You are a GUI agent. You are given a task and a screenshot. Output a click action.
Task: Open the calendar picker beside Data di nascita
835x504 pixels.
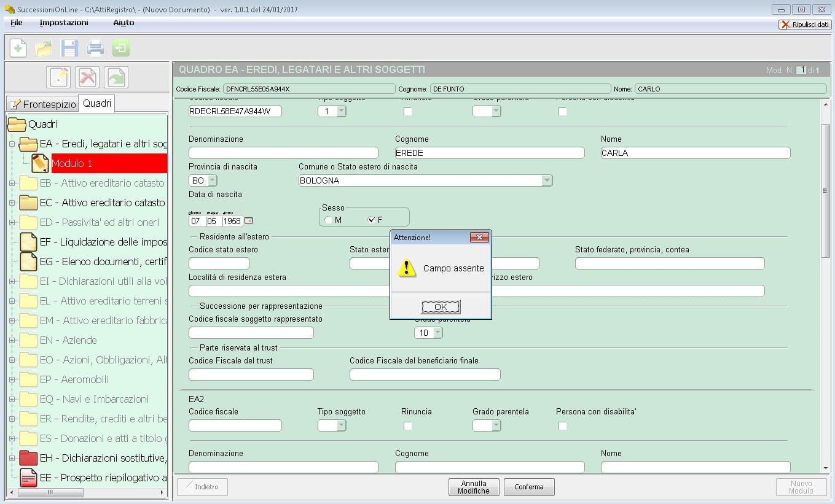(x=249, y=220)
